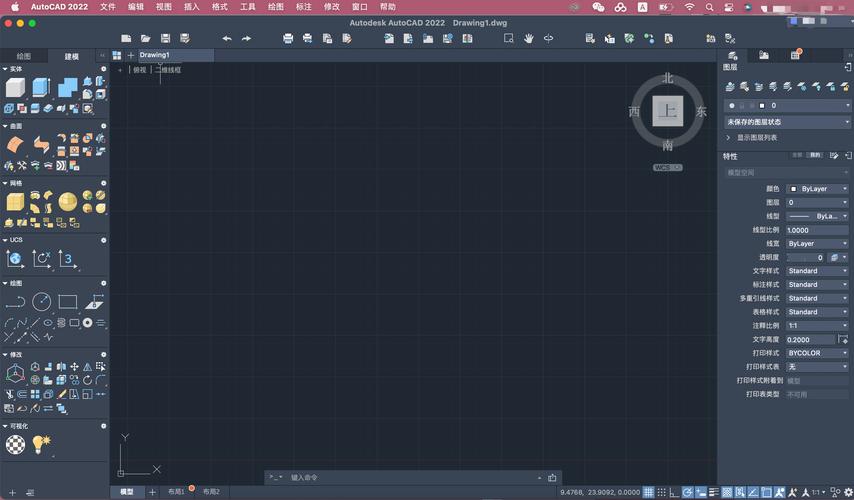Image resolution: width=854 pixels, height=500 pixels.
Task: Toggle the 我的 properties filter
Action: point(815,155)
